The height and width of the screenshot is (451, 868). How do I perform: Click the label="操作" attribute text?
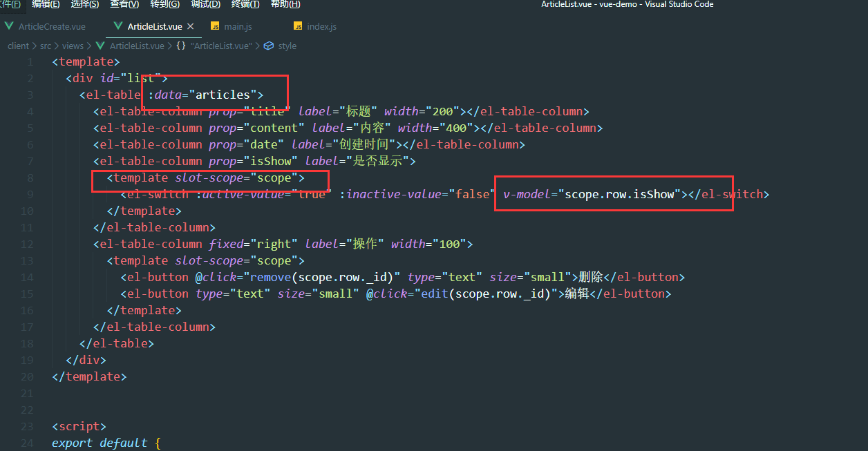(x=344, y=244)
